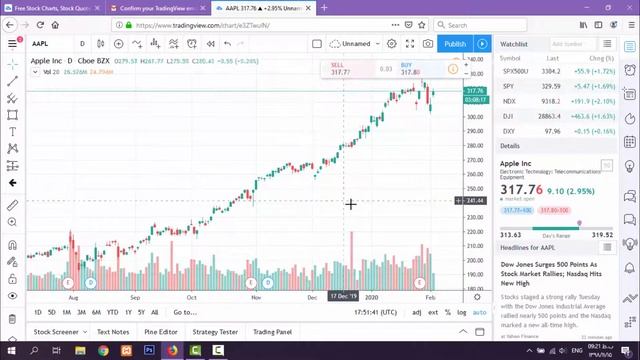
Task: Take a chart snapshot with camera
Action: [428, 44]
